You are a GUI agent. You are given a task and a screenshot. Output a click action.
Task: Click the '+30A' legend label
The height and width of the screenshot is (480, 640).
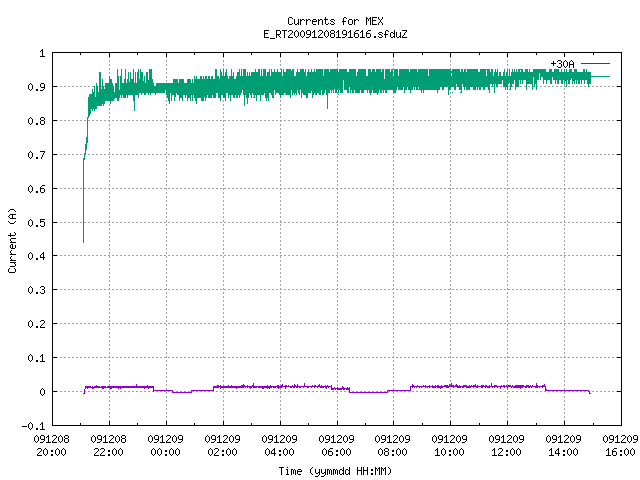pyautogui.click(x=562, y=64)
